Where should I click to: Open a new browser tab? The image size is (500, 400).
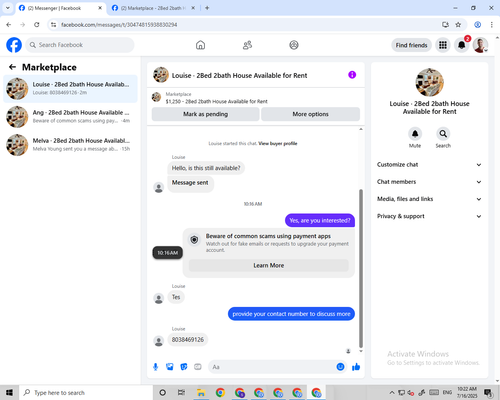tap(207, 8)
